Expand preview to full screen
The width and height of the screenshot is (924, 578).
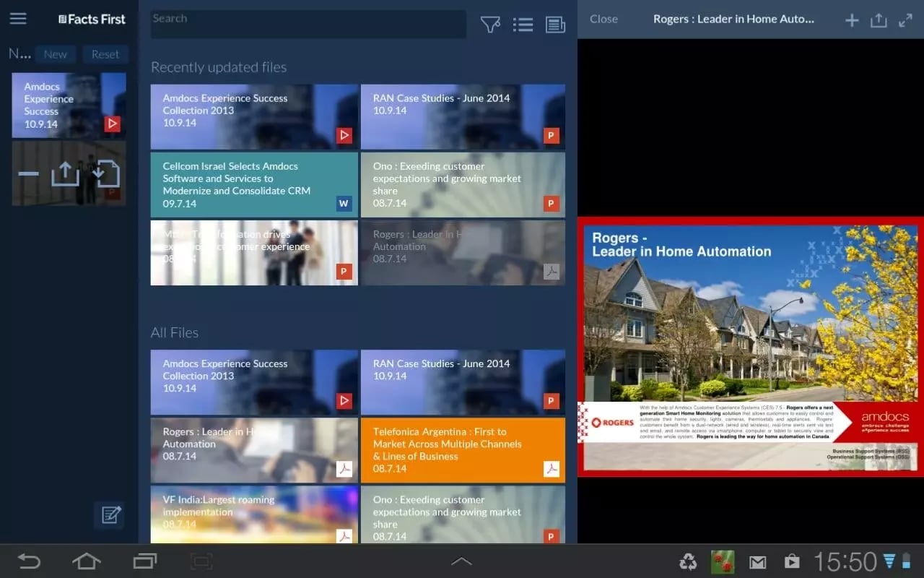(905, 20)
